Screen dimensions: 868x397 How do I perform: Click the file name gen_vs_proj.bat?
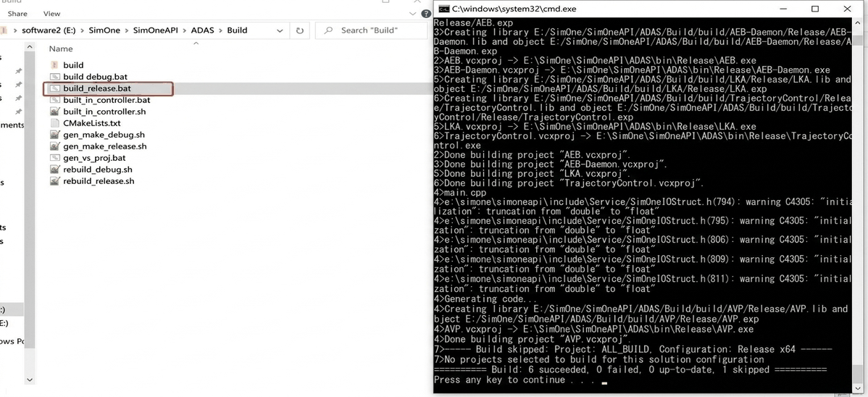[x=94, y=158]
